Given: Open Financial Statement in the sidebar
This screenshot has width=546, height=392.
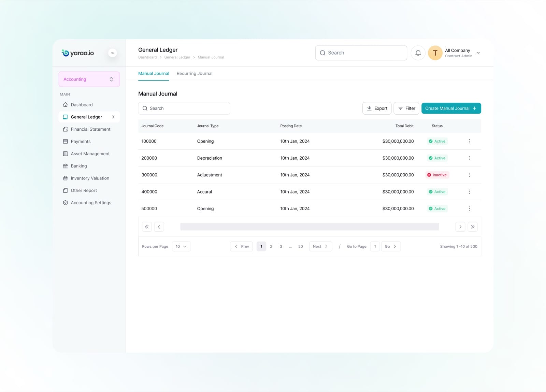Looking at the screenshot, I should (89, 129).
